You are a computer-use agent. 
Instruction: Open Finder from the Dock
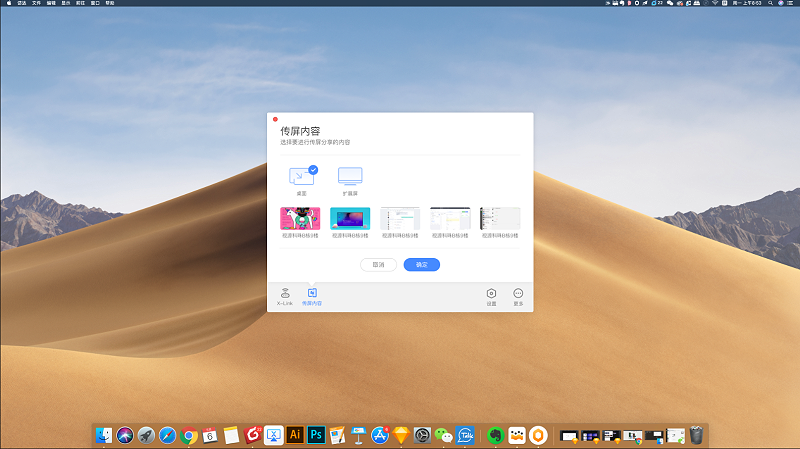104,435
